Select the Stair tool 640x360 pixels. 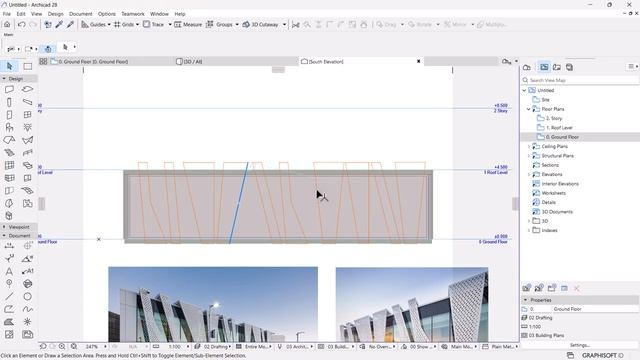[x=9, y=153]
